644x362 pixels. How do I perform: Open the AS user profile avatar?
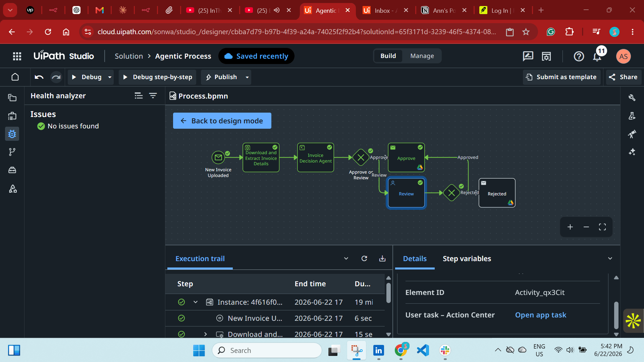click(x=624, y=56)
